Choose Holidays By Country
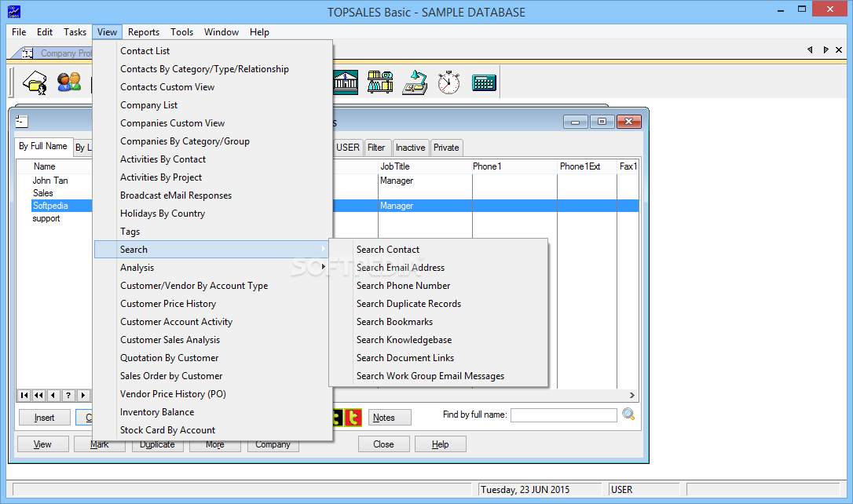This screenshot has width=853, height=504. [x=214, y=213]
